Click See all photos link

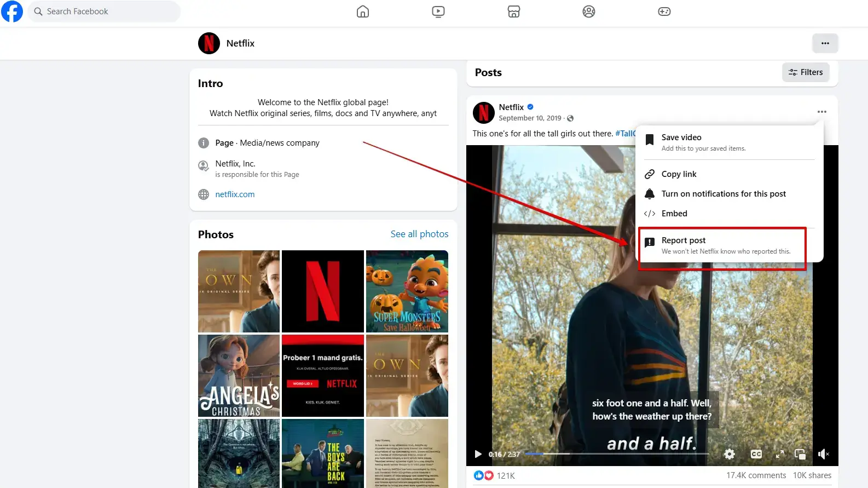[x=419, y=234]
